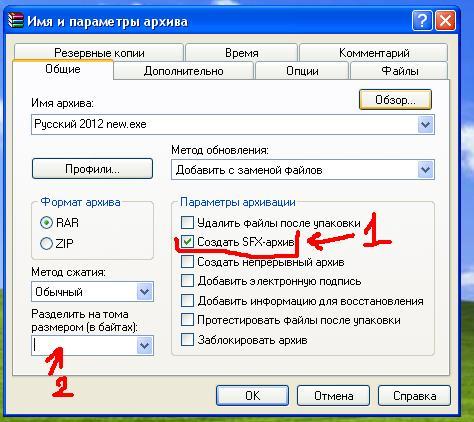Click the WinRAR icon in title bar
Viewport: 474px width, 422px height.
tap(15, 21)
